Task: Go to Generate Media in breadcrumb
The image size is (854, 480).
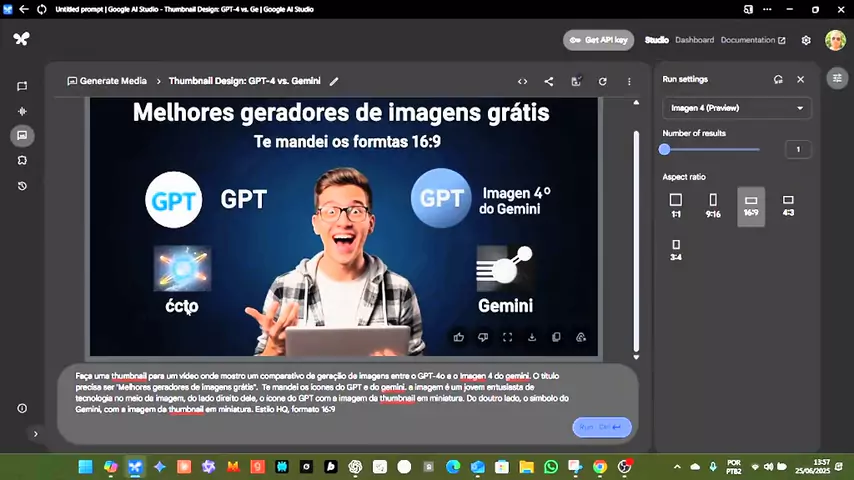Action: point(107,81)
